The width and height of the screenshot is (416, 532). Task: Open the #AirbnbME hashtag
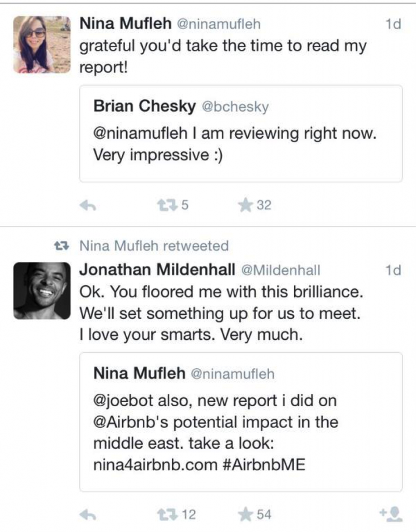pyautogui.click(x=264, y=464)
